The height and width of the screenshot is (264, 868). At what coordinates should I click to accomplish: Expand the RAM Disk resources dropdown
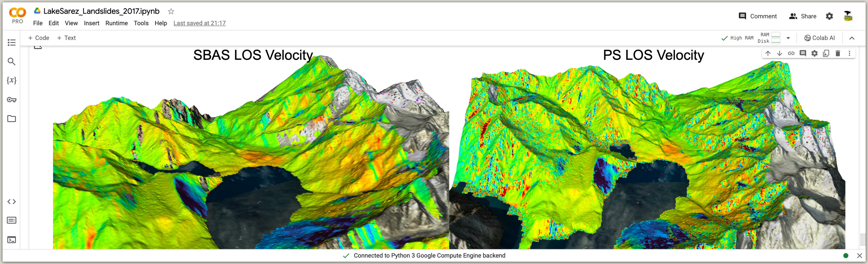(788, 38)
